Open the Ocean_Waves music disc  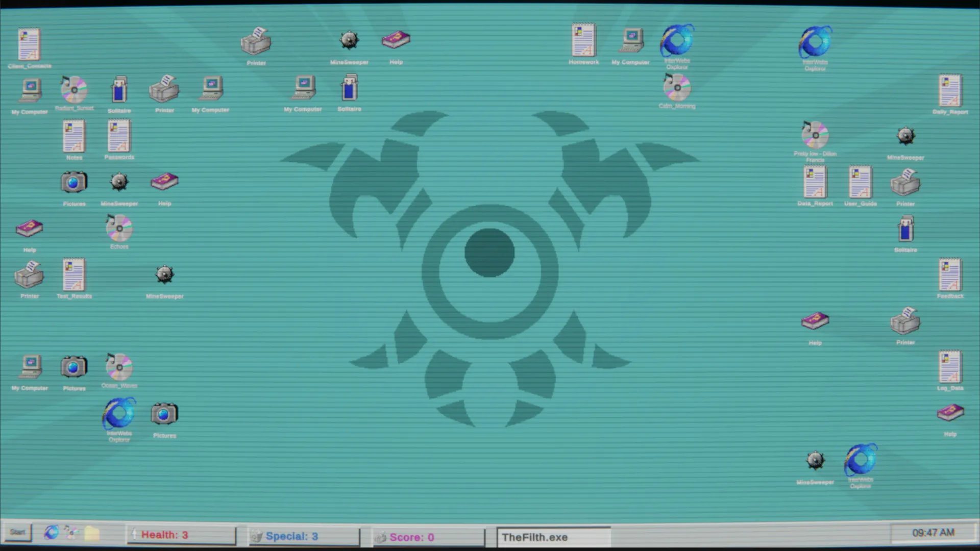coord(119,367)
